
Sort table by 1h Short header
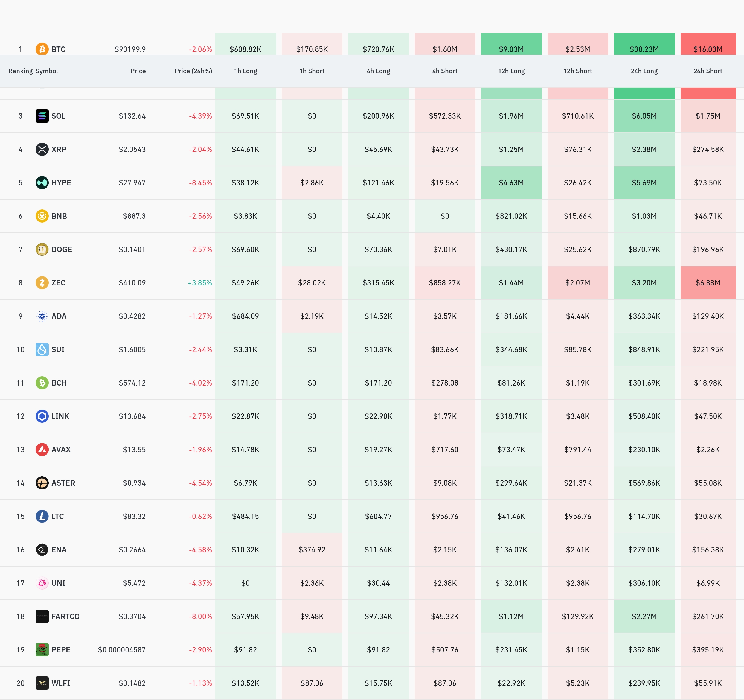click(312, 71)
